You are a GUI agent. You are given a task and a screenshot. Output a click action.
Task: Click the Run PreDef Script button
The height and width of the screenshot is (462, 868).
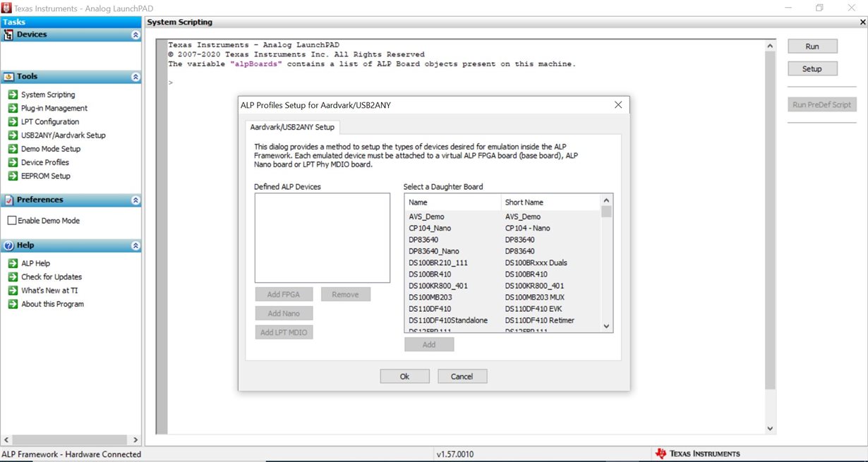[822, 104]
